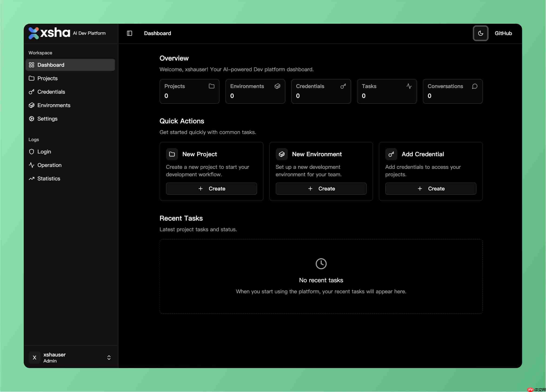
Task: Open the GitHub link
Action: 503,33
